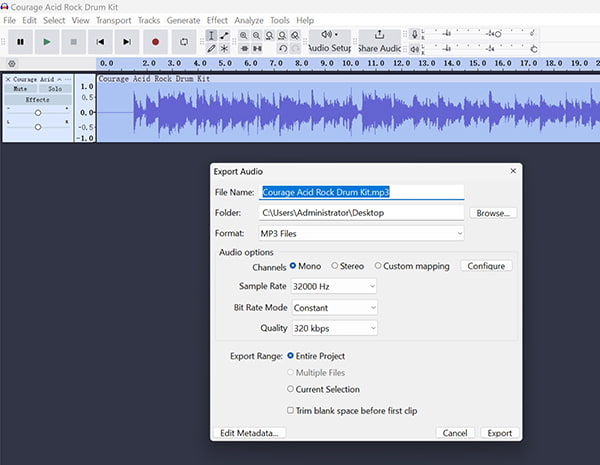Viewport: 600px width, 465px height.
Task: Zoom out on the waveform
Action: 256,36
